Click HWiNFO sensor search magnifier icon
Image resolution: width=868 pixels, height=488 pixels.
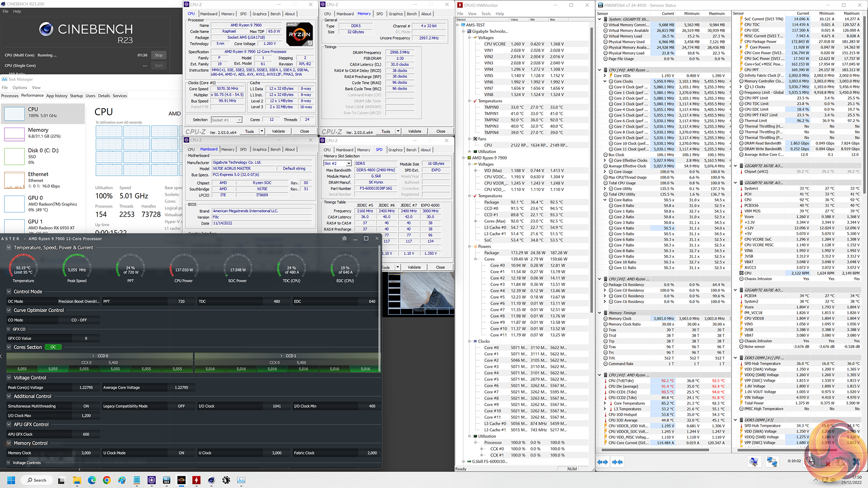coord(754,462)
